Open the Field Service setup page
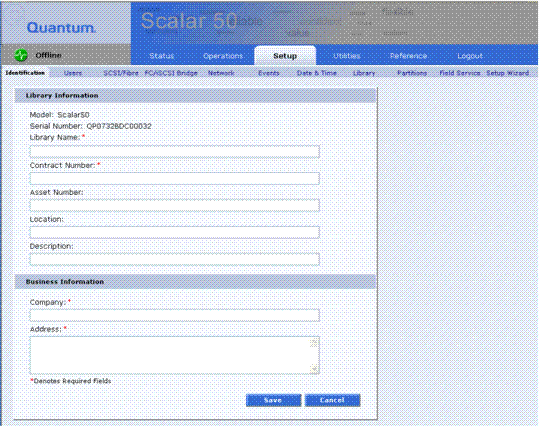The height and width of the screenshot is (426, 539). [x=460, y=73]
